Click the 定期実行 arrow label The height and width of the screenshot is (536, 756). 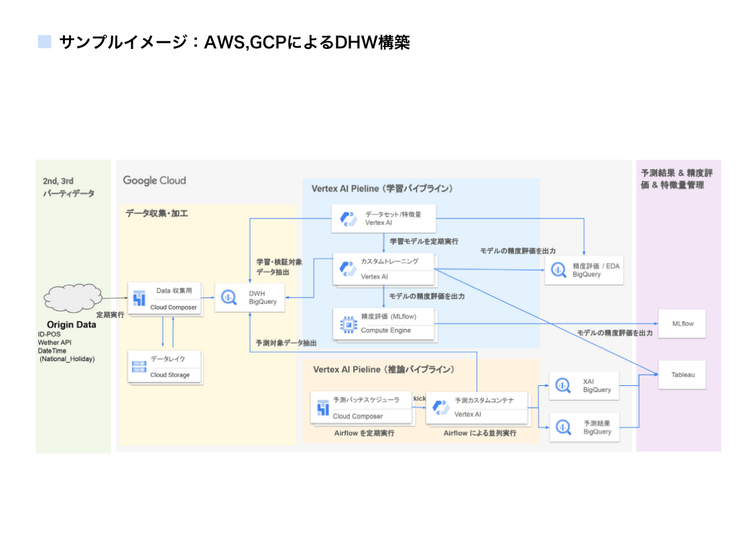111,315
